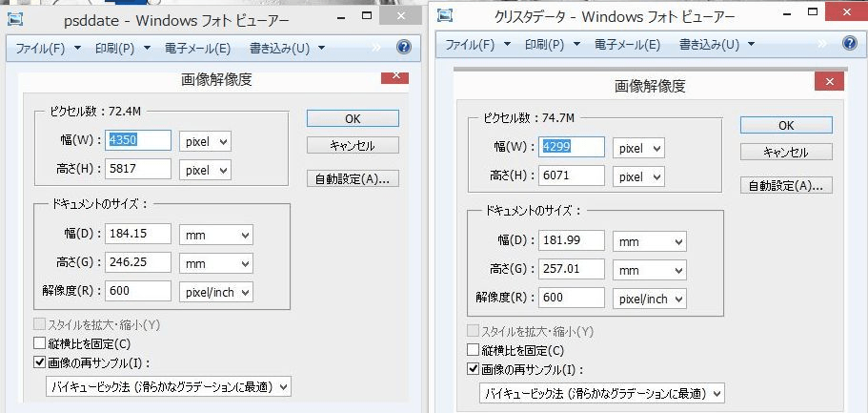The height and width of the screenshot is (413, 868).
Task: Click width field showing 4299
Action: [x=572, y=147]
